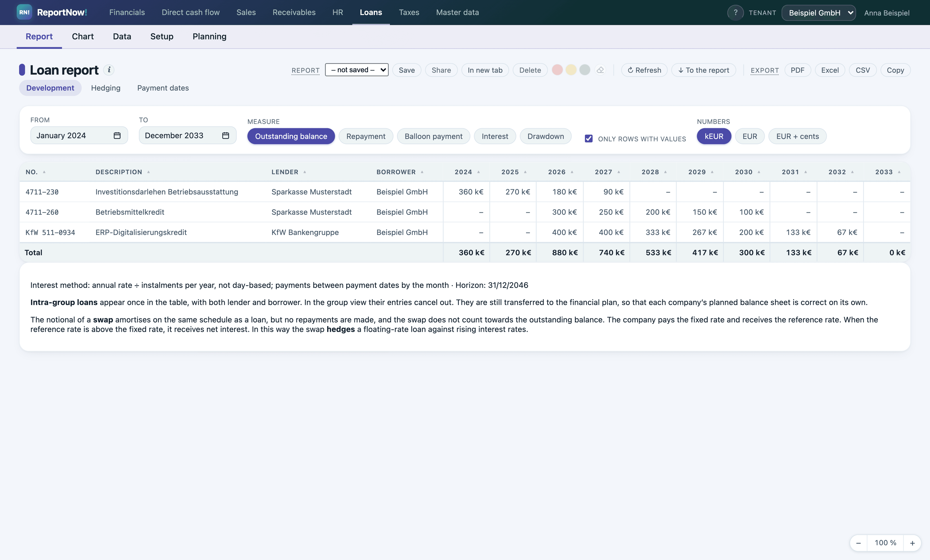This screenshot has height=560, width=930.
Task: Click To the report button
Action: (704, 70)
